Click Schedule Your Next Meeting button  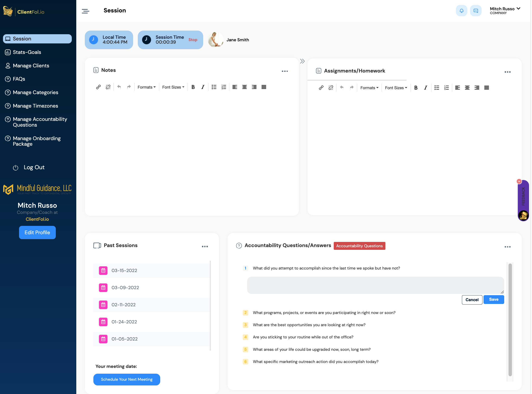[126, 379]
